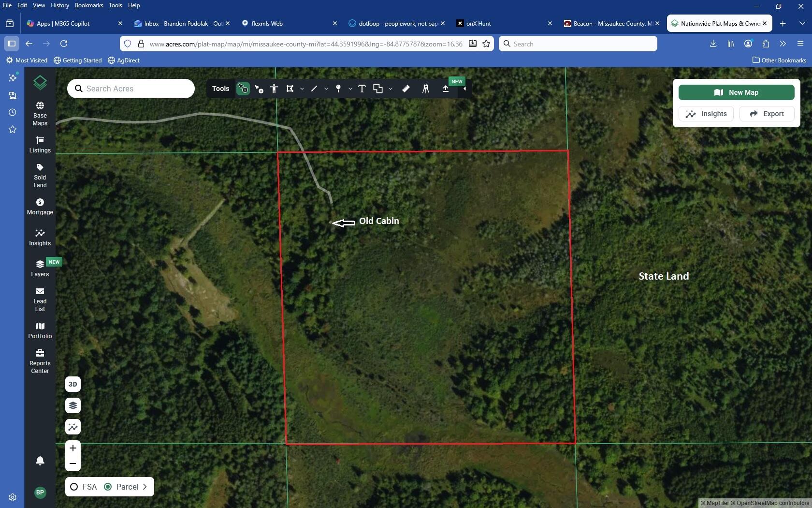Viewport: 812px width, 508px height.
Task: Zoom in with the plus control
Action: (x=72, y=448)
